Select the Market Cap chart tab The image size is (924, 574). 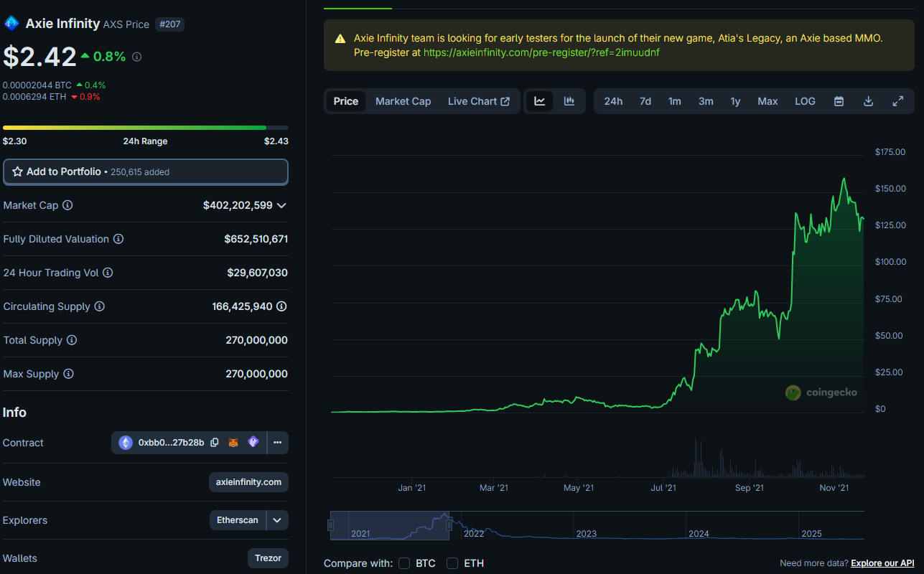point(403,101)
